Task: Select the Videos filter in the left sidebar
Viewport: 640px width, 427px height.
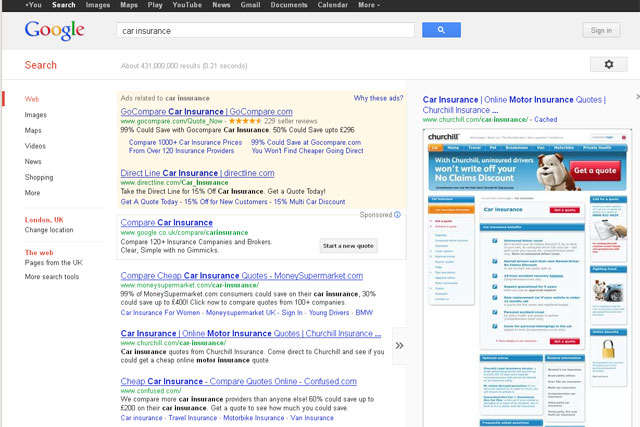Action: tap(35, 146)
